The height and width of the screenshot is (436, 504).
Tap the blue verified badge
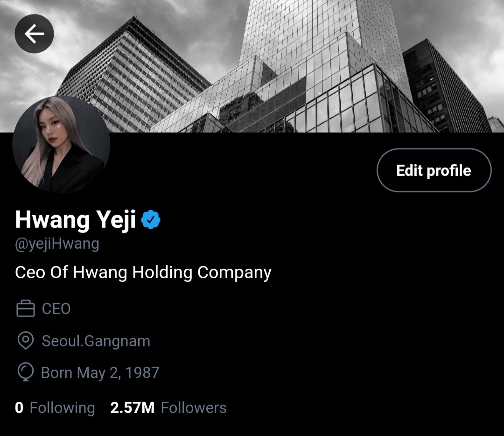[151, 219]
